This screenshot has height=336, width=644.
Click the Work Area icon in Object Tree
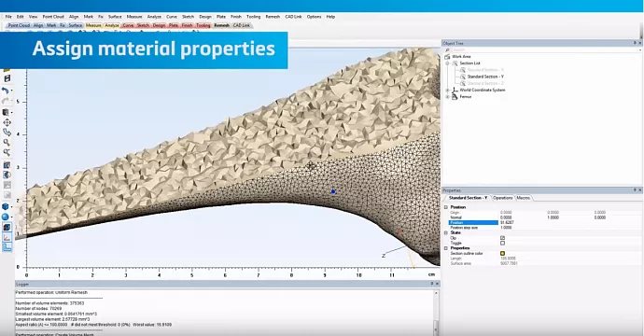[x=448, y=57]
